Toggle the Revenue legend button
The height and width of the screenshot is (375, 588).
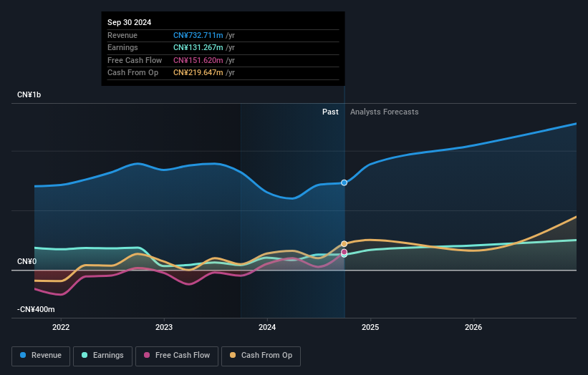click(x=41, y=356)
